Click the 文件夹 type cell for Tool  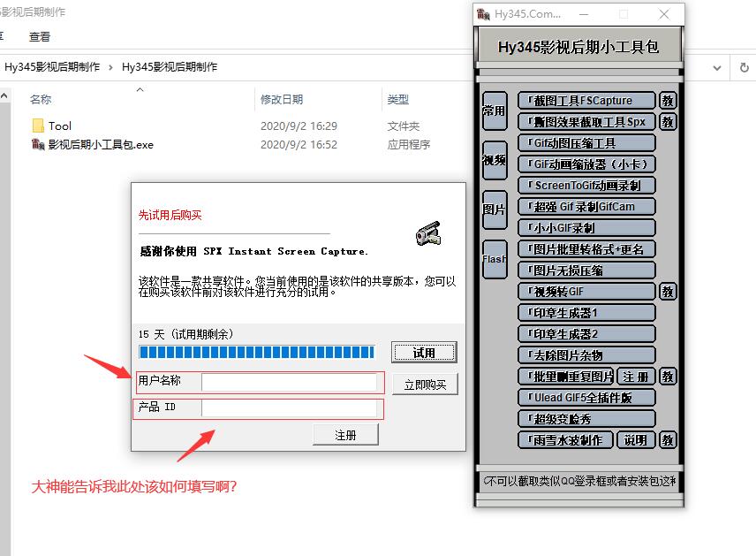point(403,126)
